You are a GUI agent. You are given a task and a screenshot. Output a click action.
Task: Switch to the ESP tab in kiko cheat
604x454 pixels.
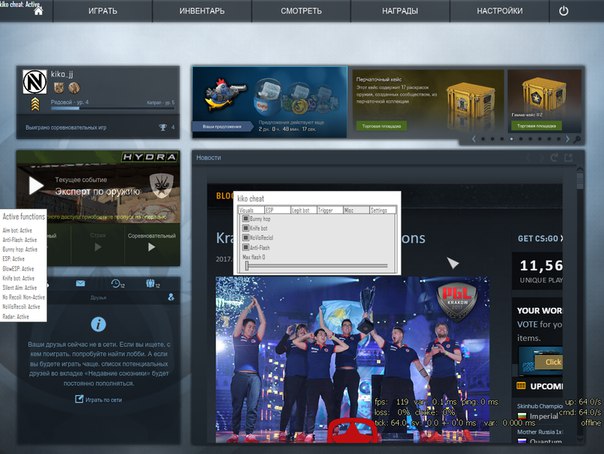[276, 210]
